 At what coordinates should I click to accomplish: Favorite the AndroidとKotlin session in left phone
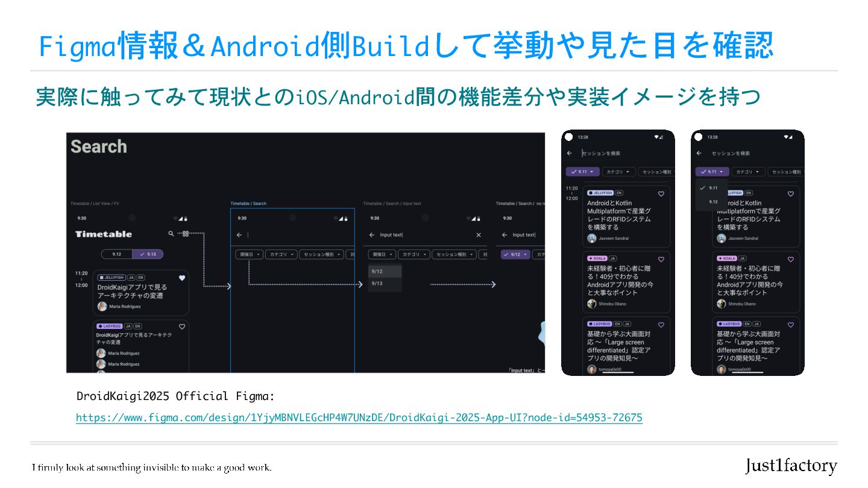(x=661, y=194)
